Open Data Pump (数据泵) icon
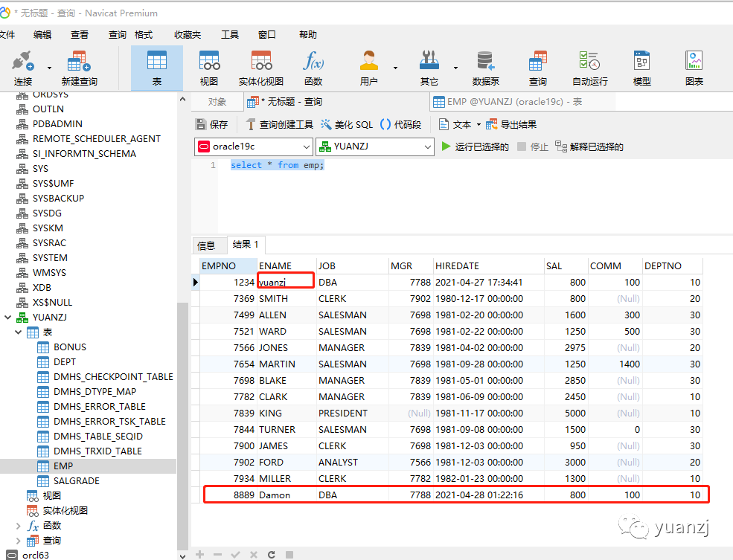This screenshot has height=560, width=733. click(x=486, y=68)
